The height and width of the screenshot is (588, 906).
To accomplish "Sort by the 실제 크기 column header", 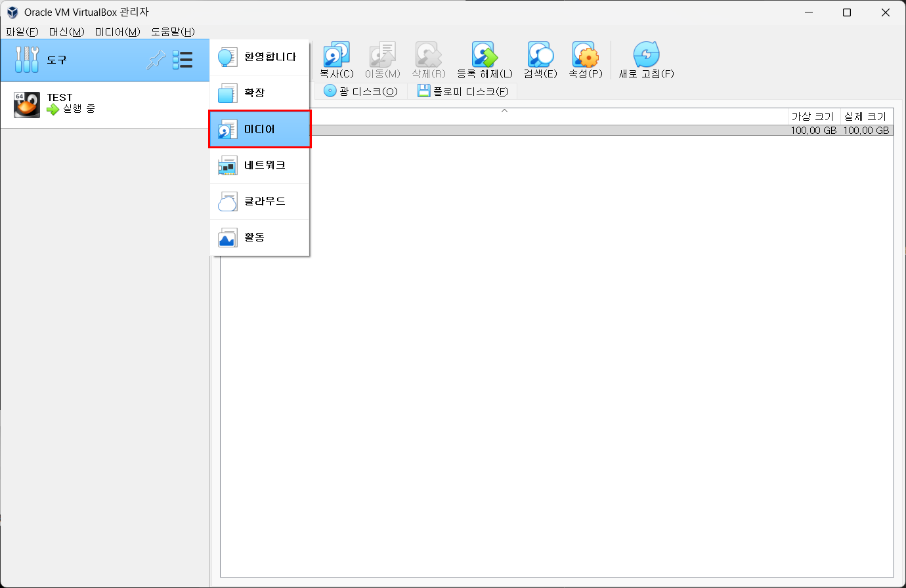I will pos(866,116).
